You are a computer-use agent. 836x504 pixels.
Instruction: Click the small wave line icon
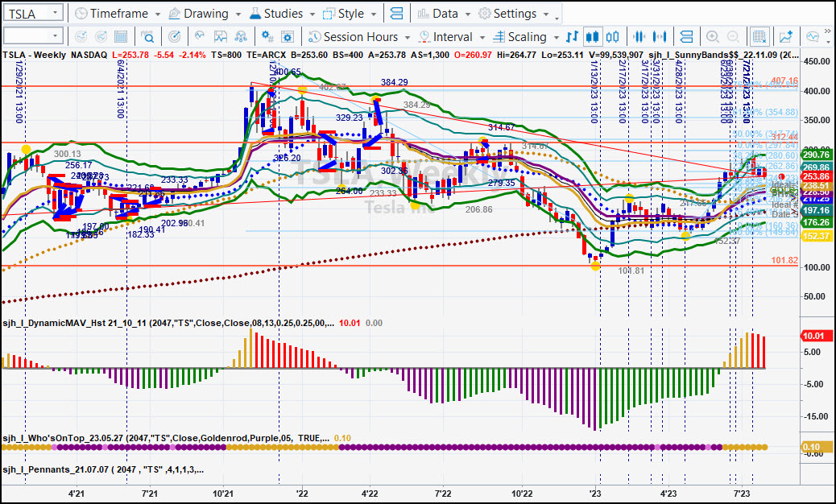pos(200,36)
